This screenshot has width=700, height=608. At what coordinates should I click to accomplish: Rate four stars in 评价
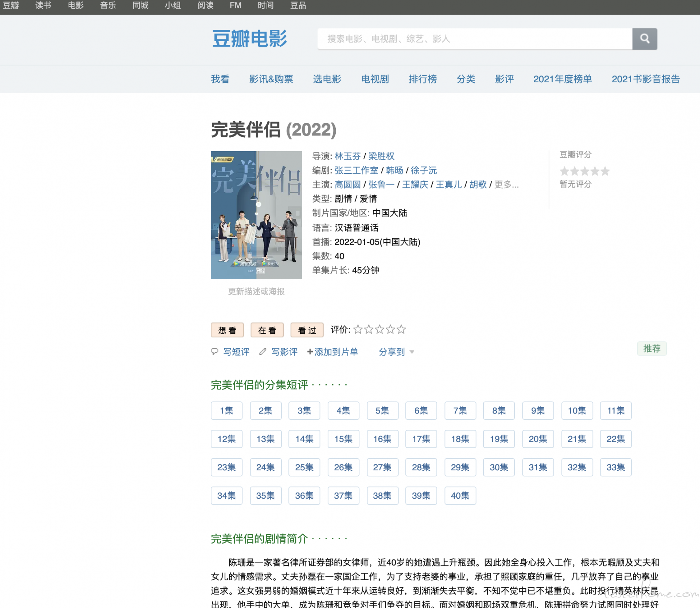click(390, 329)
